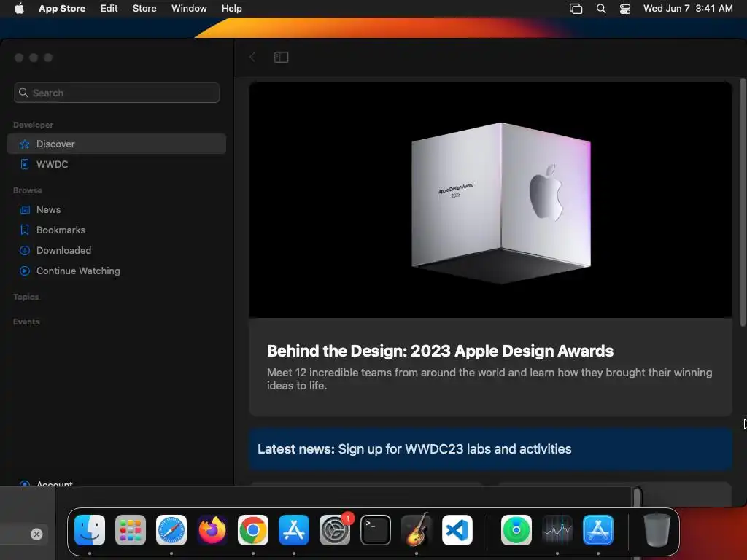Viewport: 747px width, 560px height.
Task: Click the Meet 12 incredible teams description
Action: 489,379
